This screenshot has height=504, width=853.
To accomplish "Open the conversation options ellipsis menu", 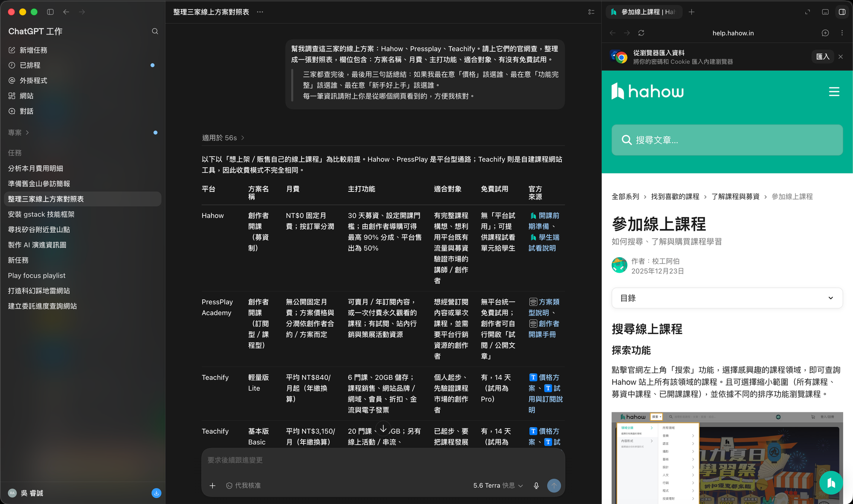I will click(260, 12).
